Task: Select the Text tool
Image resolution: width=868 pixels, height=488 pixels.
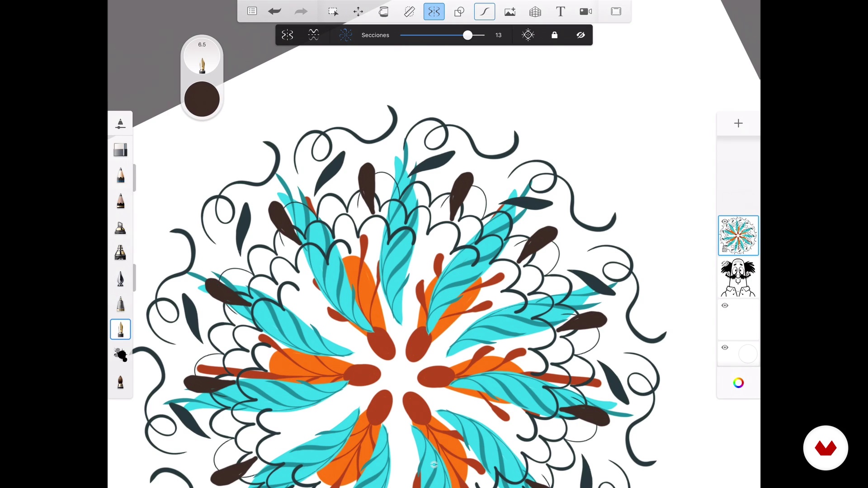Action: 561,11
